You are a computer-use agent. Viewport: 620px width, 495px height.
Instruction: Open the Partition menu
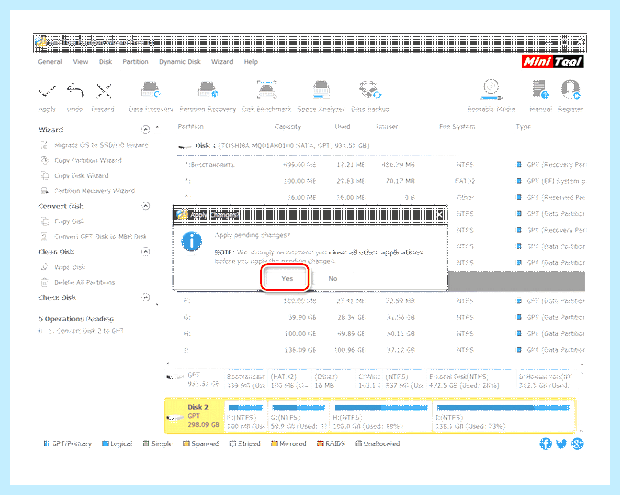(x=135, y=62)
